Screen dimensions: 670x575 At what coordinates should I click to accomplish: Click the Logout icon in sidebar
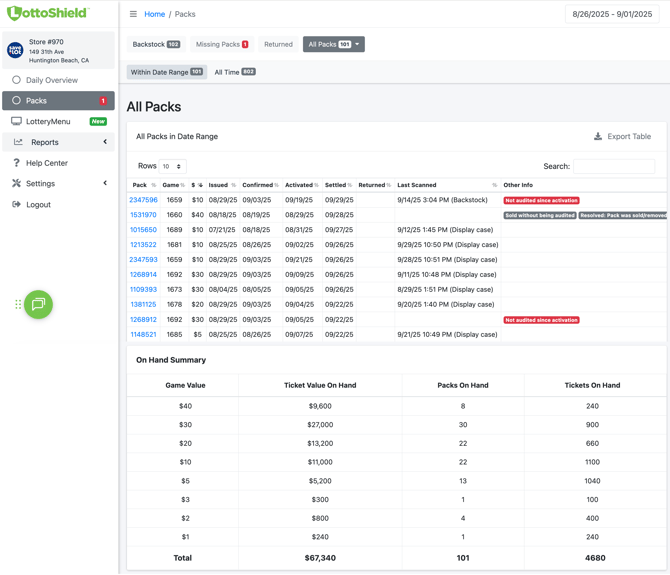coord(16,204)
